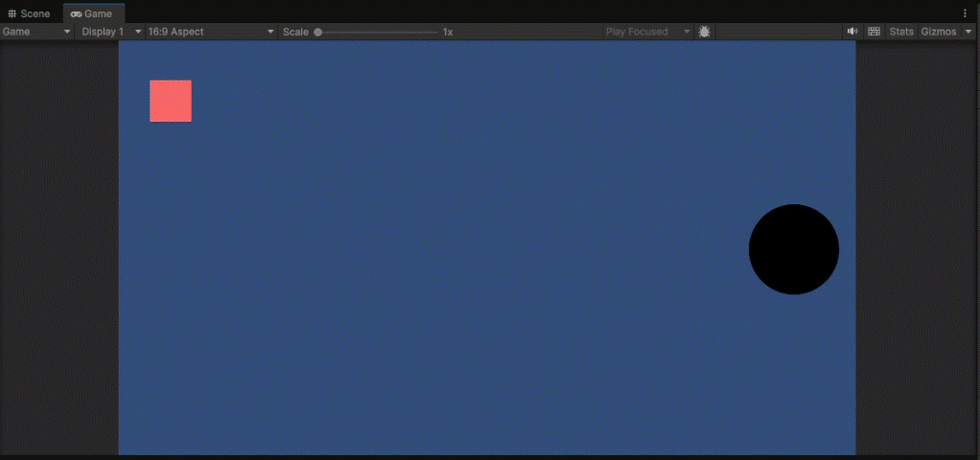Click the 1x scale value label
This screenshot has width=980, height=460.
pos(448,32)
